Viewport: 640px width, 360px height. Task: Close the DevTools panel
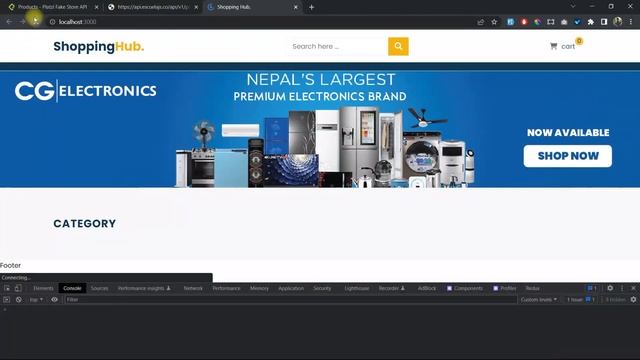click(x=633, y=288)
